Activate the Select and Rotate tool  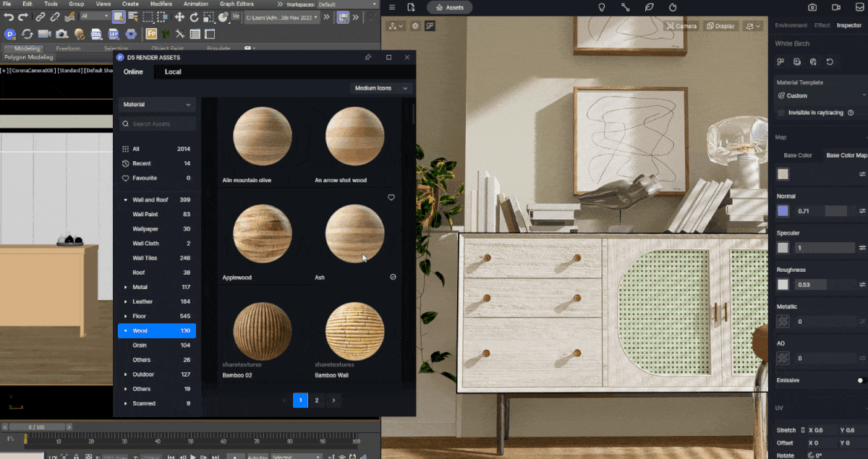pyautogui.click(x=195, y=17)
